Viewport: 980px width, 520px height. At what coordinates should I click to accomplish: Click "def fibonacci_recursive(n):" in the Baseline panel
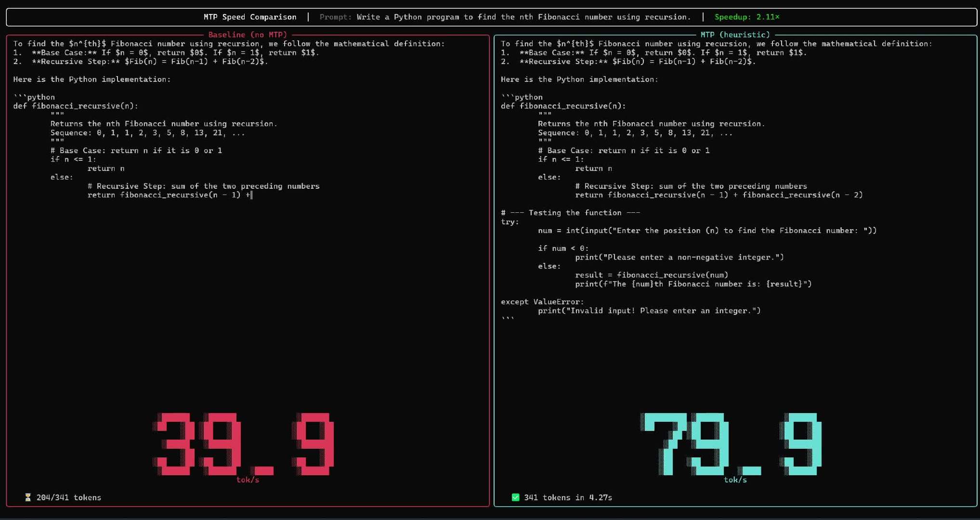click(x=76, y=106)
